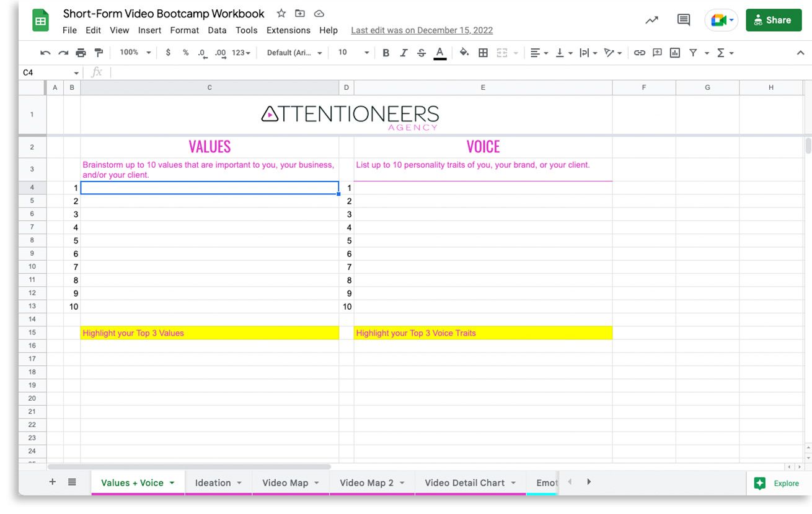Click the document title to rename it
The height and width of the screenshot is (514, 812).
[164, 14]
